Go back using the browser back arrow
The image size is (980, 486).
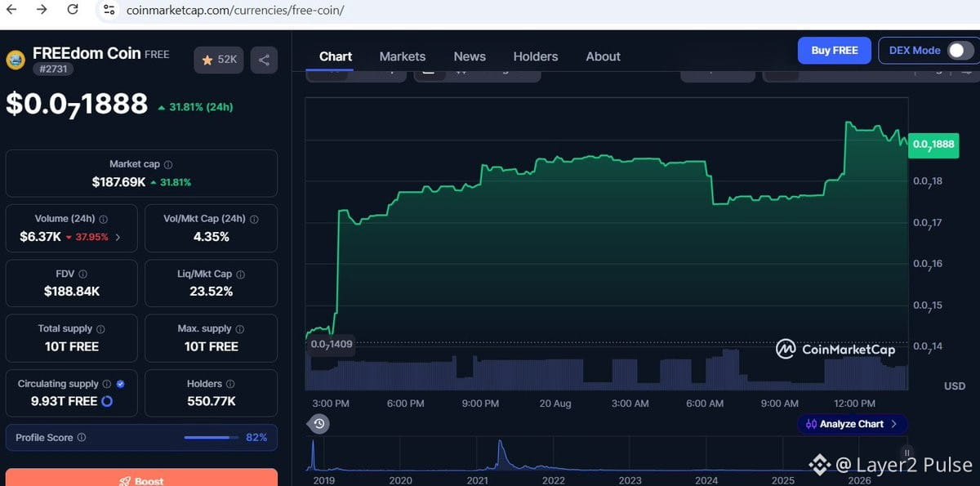[11, 10]
